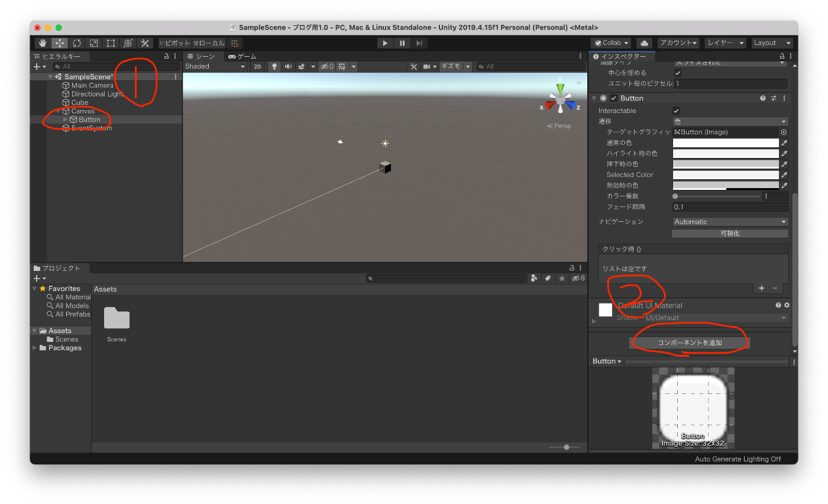Toggle Pivot (ピボット) handle position button

174,43
